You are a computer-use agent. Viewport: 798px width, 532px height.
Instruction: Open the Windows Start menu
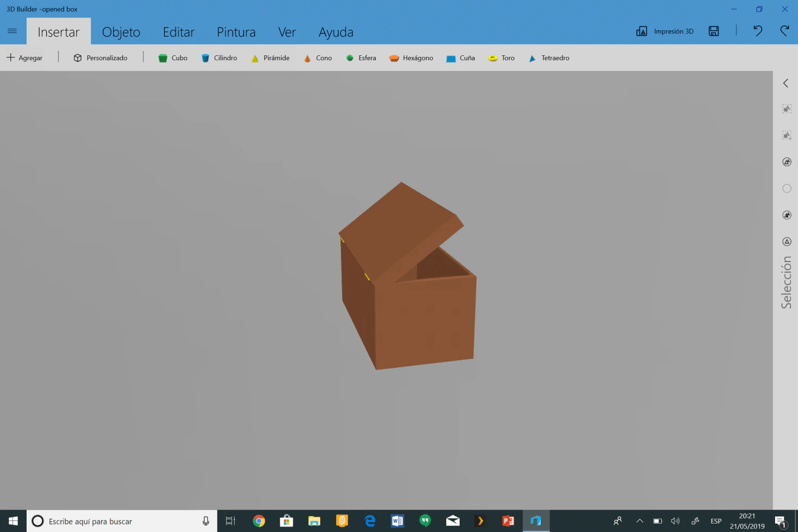click(x=13, y=521)
